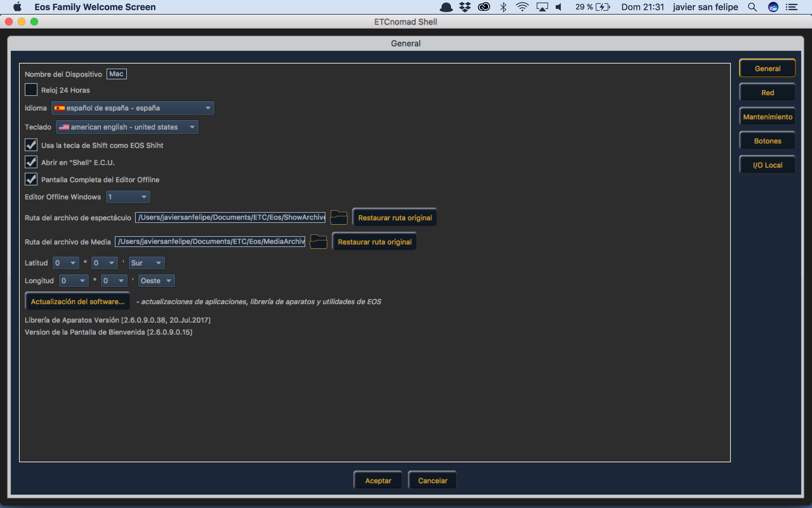Open Siri from menu bar

773,7
